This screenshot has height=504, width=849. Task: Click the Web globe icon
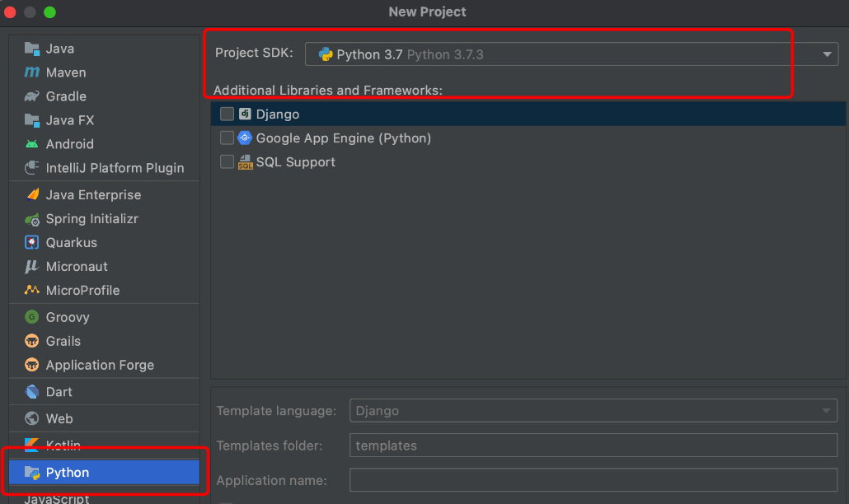coord(32,418)
